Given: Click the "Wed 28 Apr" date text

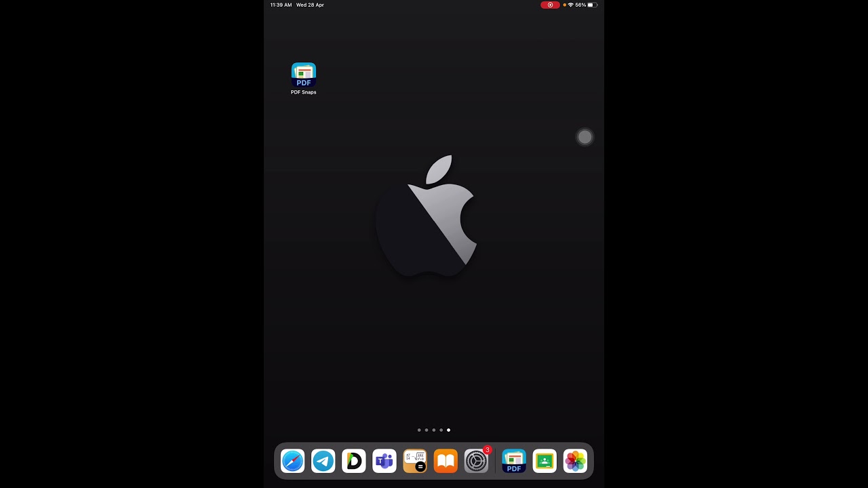Looking at the screenshot, I should [310, 5].
